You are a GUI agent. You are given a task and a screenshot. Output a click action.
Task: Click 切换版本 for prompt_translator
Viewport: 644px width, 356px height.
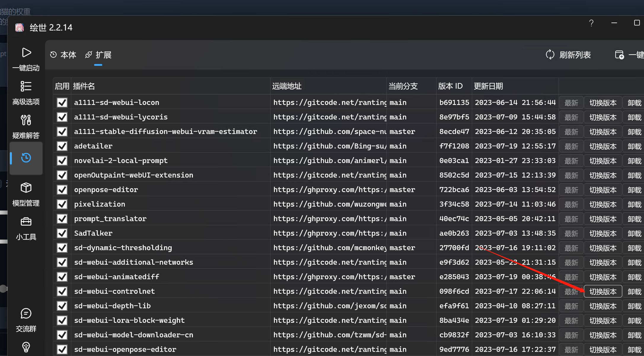pyautogui.click(x=603, y=219)
